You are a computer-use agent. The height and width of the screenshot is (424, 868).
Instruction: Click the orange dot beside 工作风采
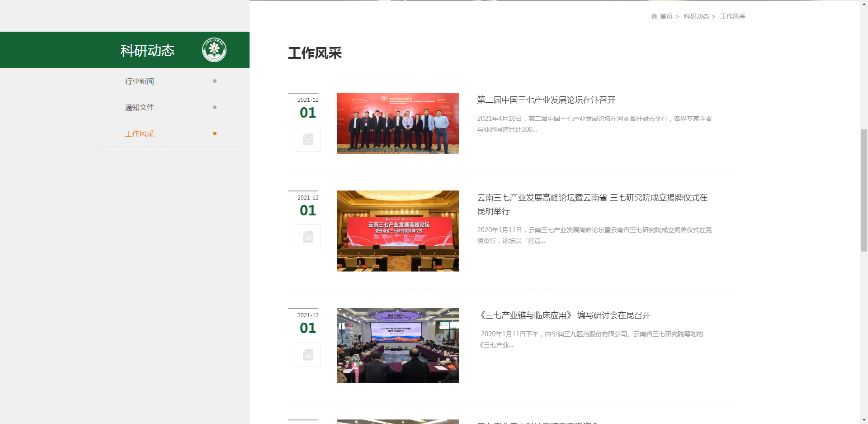click(214, 134)
